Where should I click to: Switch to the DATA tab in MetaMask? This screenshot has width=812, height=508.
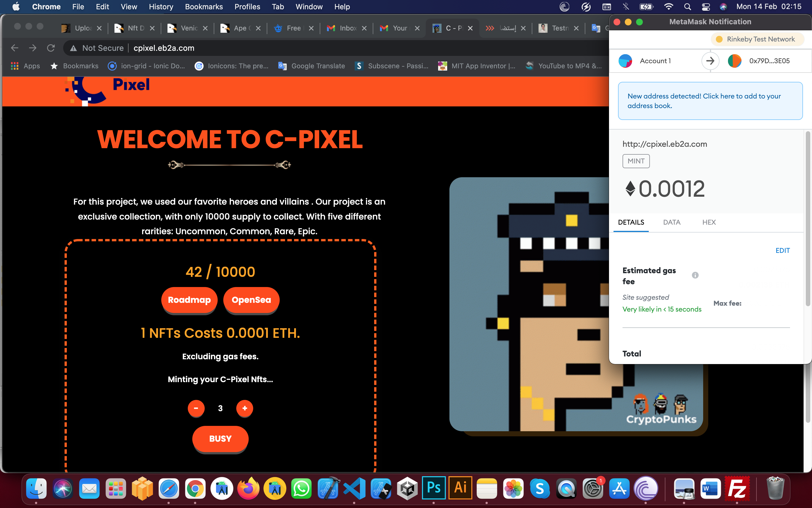pos(672,222)
